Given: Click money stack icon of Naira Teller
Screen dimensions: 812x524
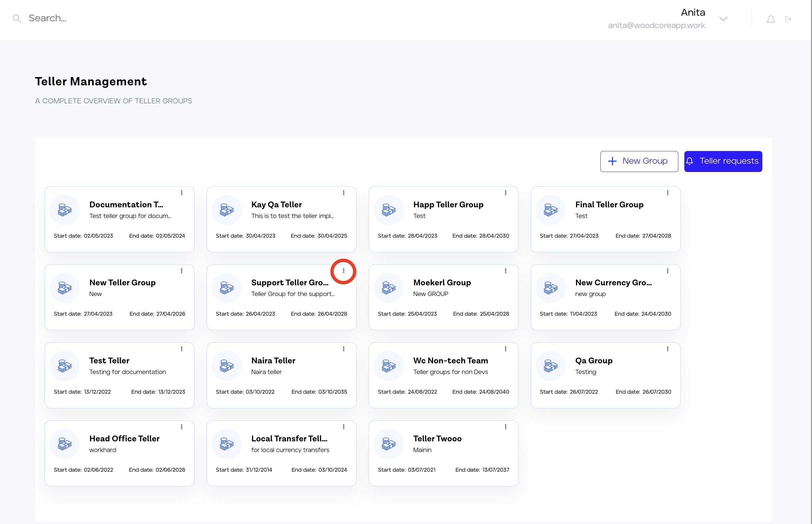Looking at the screenshot, I should [x=227, y=366].
